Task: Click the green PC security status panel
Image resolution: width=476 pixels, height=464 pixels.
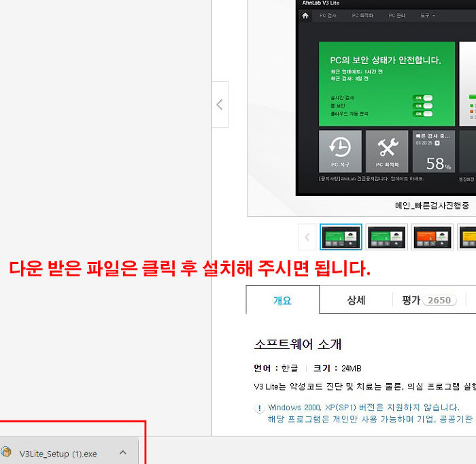Action: click(387, 84)
